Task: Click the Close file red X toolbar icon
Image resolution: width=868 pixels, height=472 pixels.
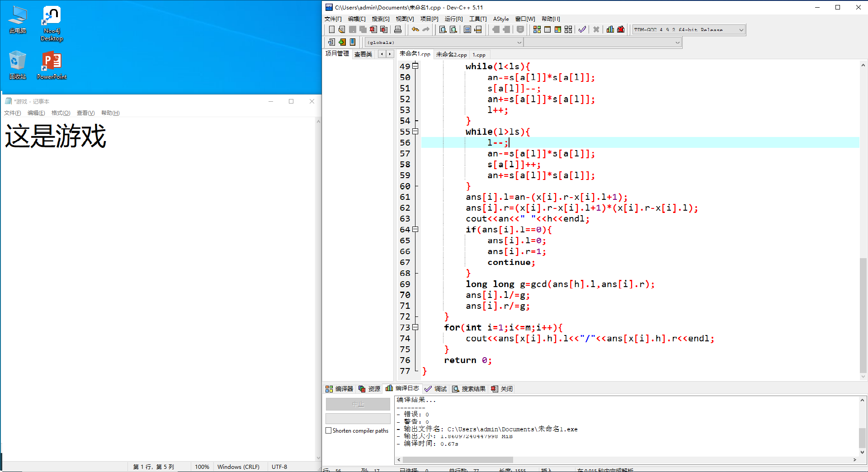Action: pos(373,29)
